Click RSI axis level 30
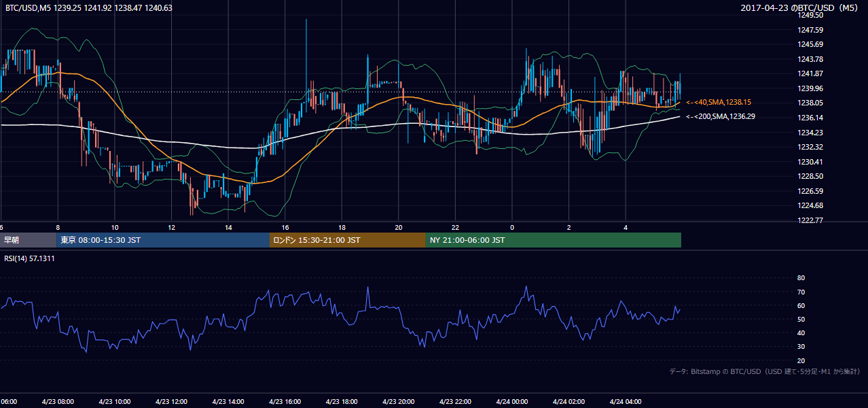868x408 pixels. click(x=801, y=346)
